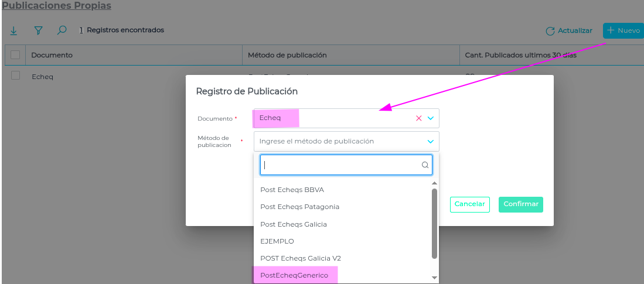The width and height of the screenshot is (644, 284).
Task: Click the download icon in the toolbar
Action: (13, 30)
